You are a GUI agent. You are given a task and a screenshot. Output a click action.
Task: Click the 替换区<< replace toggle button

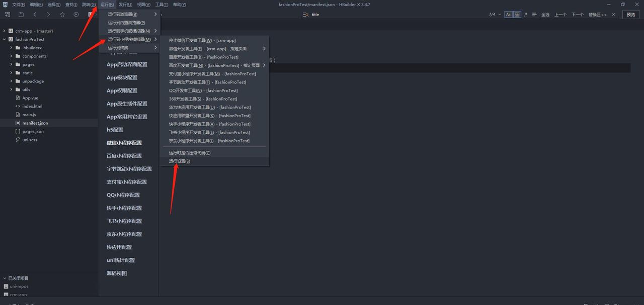tap(597, 15)
